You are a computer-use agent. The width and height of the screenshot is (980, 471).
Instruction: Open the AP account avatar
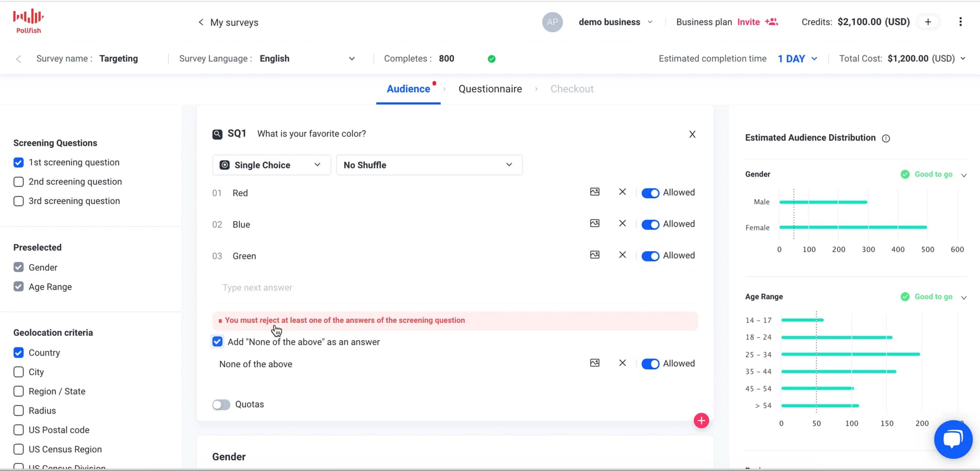coord(552,22)
